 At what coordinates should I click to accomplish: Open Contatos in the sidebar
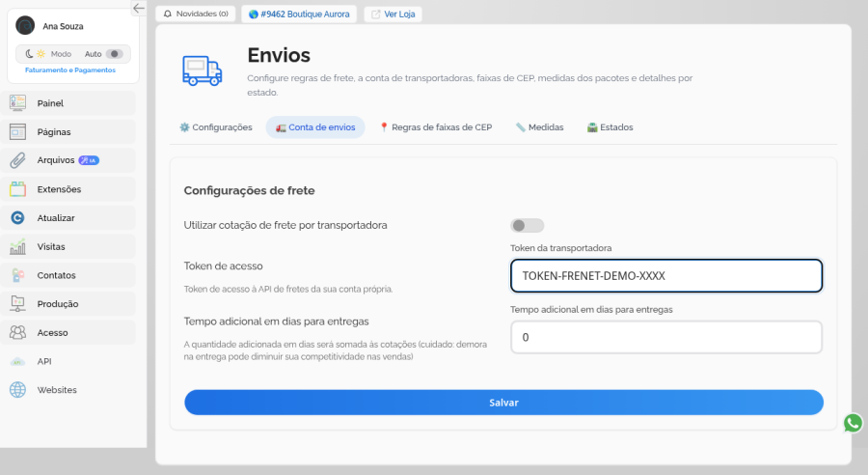click(x=68, y=275)
